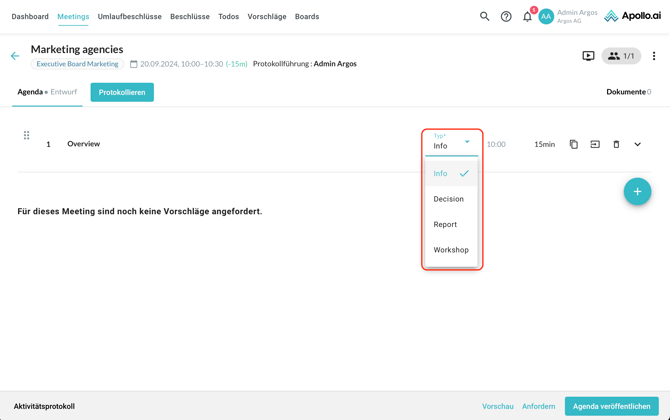Viewport: 670px width, 420px height.
Task: Choose Report in the type list
Action: tap(445, 224)
